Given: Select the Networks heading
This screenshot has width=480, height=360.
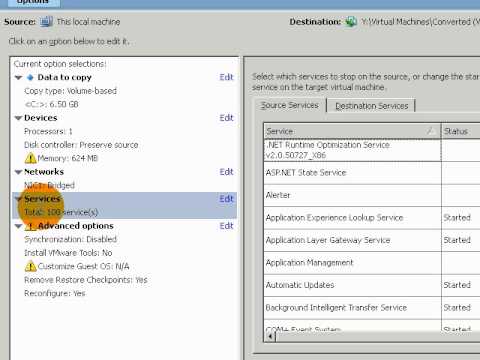Looking at the screenshot, I should tap(44, 172).
